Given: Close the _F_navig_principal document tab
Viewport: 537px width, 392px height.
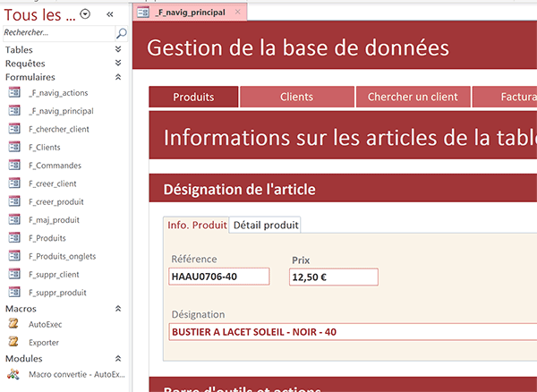Looking at the screenshot, I should (x=238, y=13).
